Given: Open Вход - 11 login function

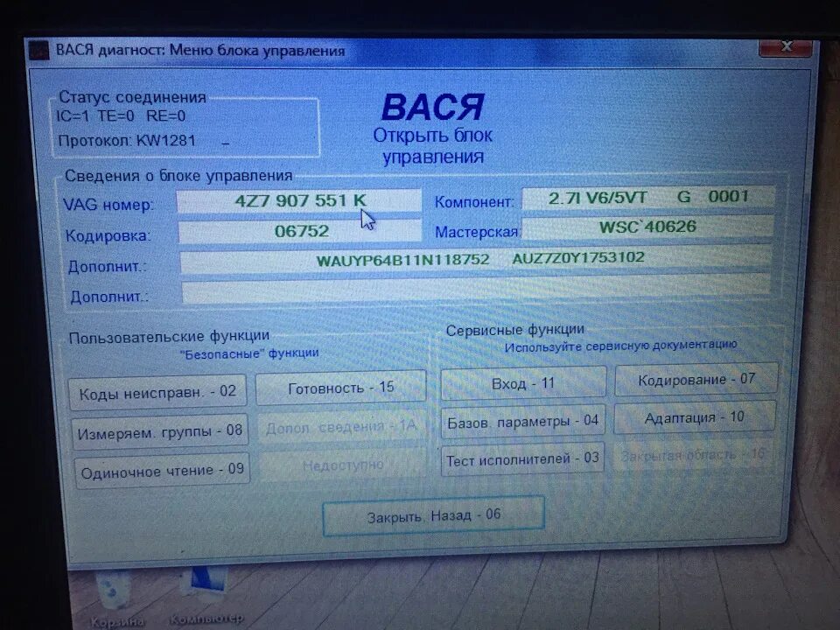Looking at the screenshot, I should click(523, 383).
